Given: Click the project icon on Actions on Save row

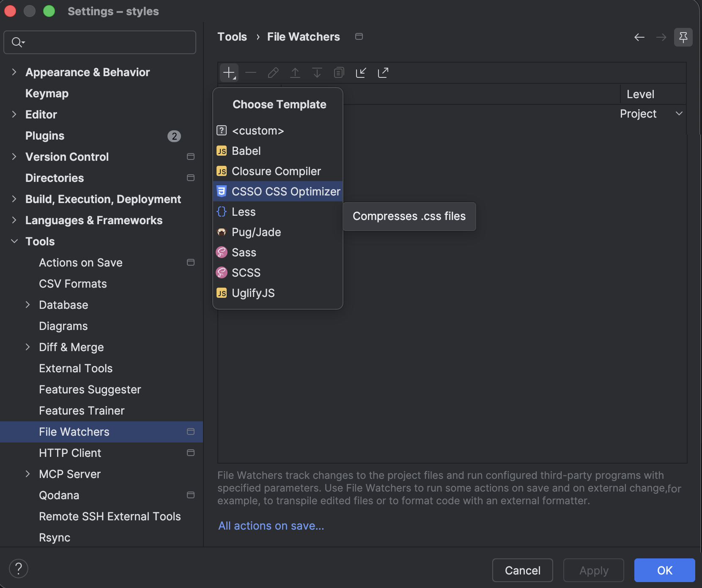Looking at the screenshot, I should point(191,263).
